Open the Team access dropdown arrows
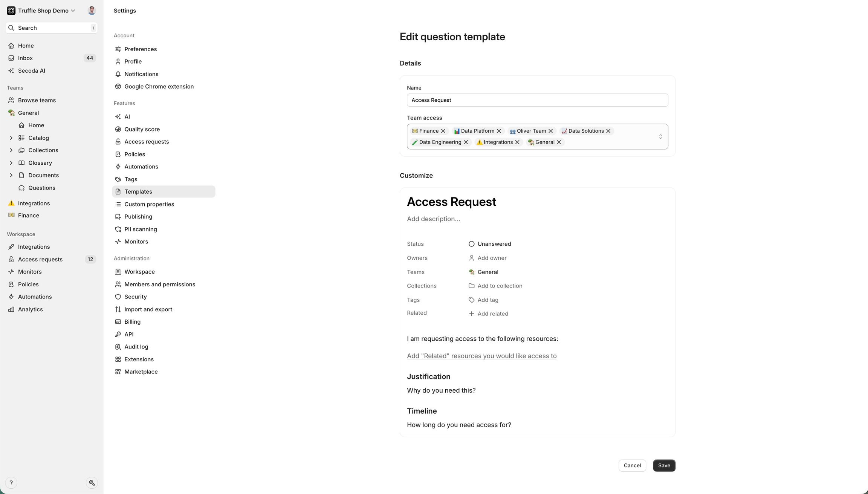The width and height of the screenshot is (868, 494). coord(660,137)
